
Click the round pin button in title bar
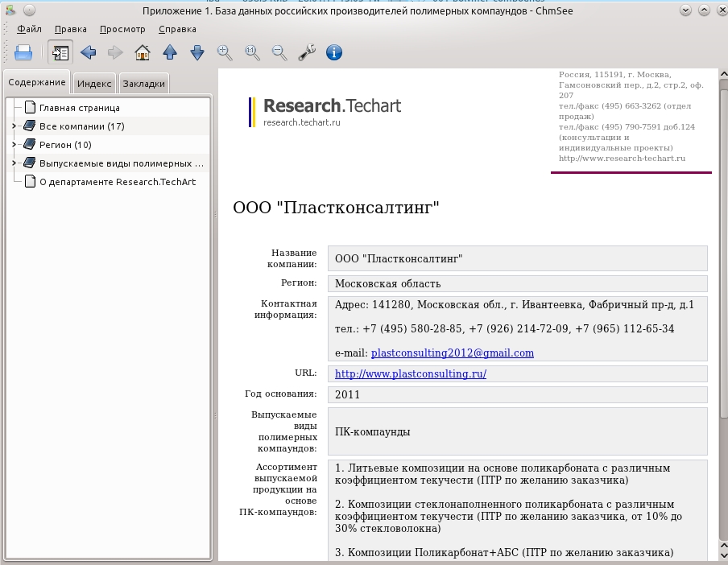pos(29,10)
